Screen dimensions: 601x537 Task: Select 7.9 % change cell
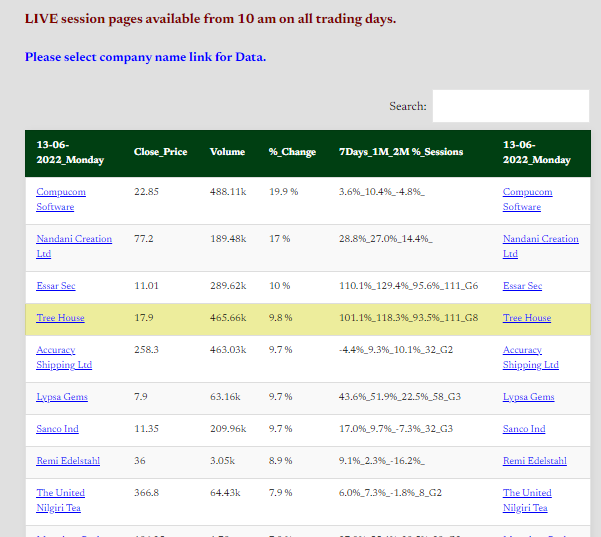pyautogui.click(x=281, y=493)
